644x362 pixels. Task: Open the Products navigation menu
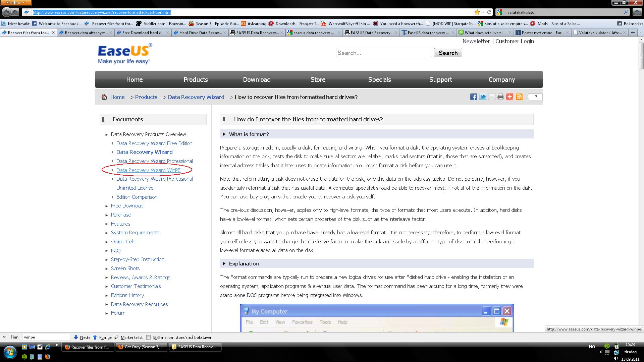(x=196, y=79)
